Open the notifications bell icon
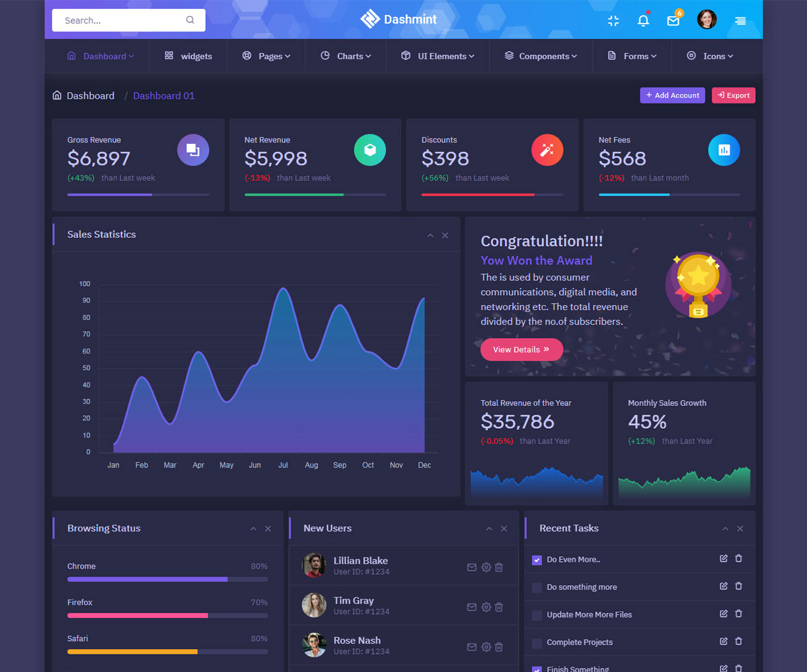807x672 pixels. [x=643, y=21]
